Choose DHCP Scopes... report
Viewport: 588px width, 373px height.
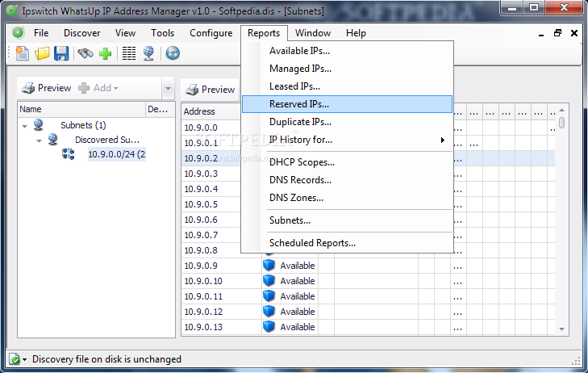tap(348, 162)
